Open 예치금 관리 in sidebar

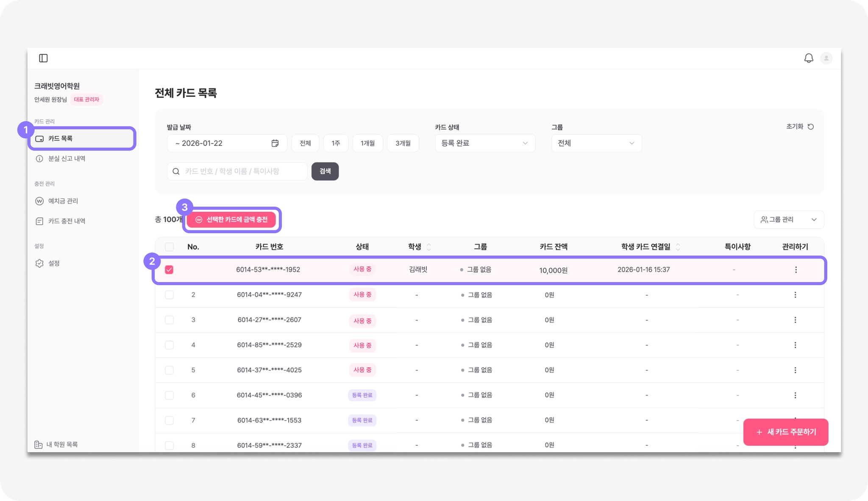pos(63,201)
